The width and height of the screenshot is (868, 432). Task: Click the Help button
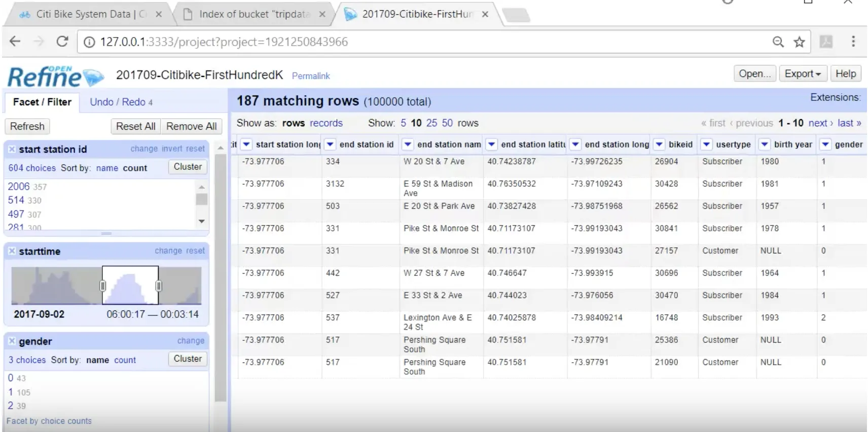click(846, 74)
